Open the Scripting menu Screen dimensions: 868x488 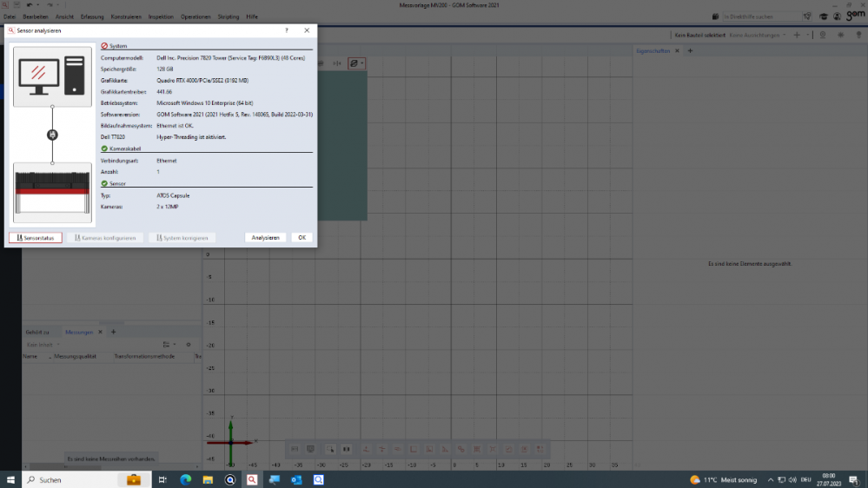click(x=229, y=16)
